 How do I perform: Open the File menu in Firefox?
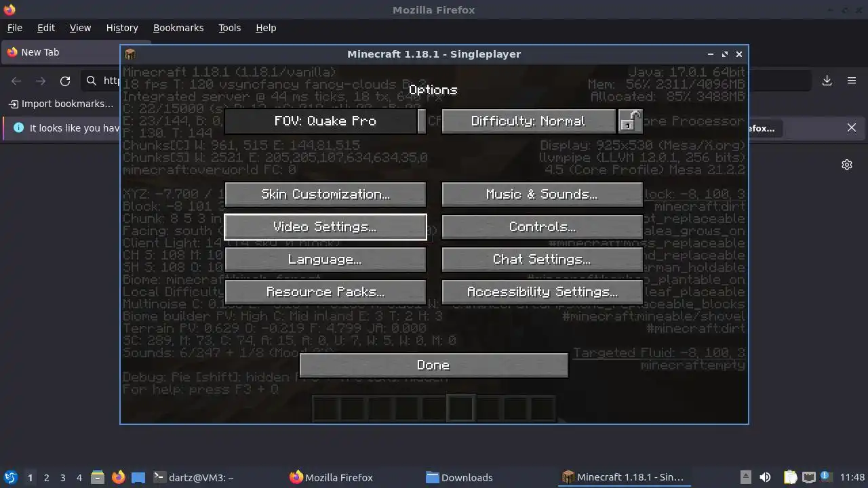click(14, 28)
